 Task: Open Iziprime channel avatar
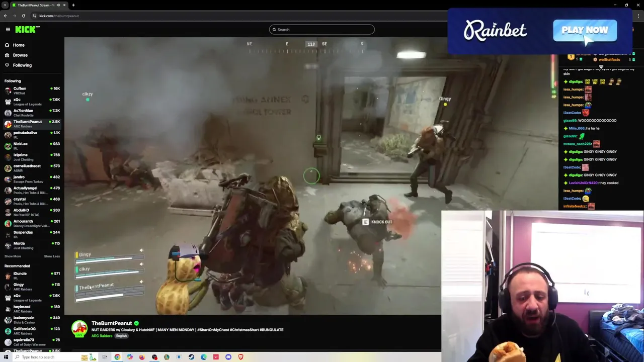[x=8, y=157]
